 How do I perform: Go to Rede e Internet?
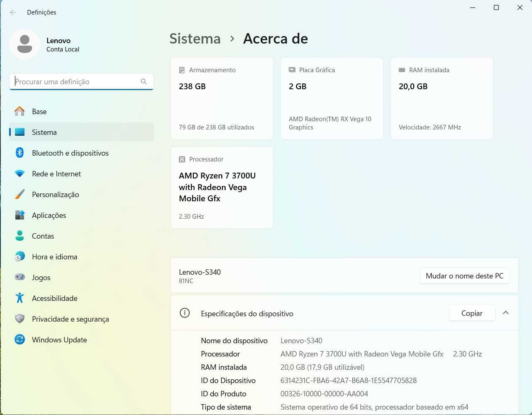coord(81,173)
